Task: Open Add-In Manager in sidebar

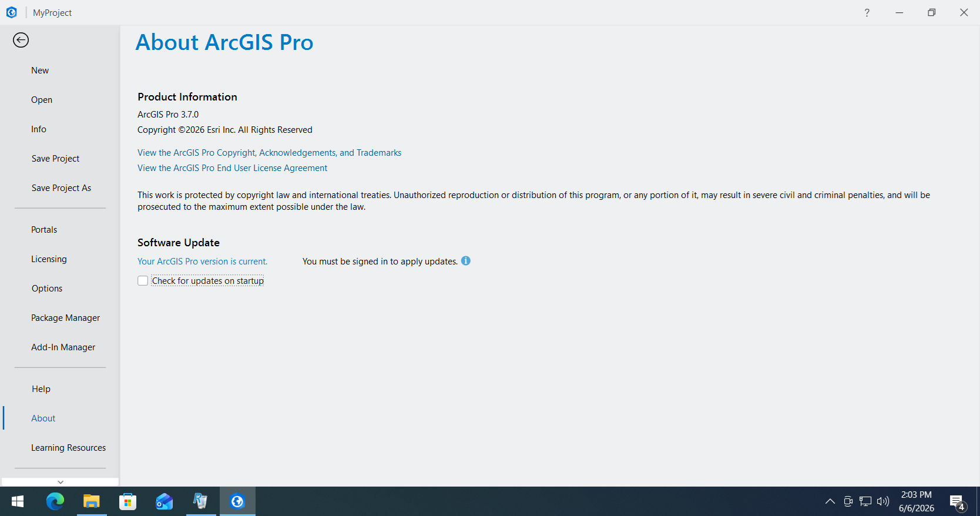Action: 63,347
